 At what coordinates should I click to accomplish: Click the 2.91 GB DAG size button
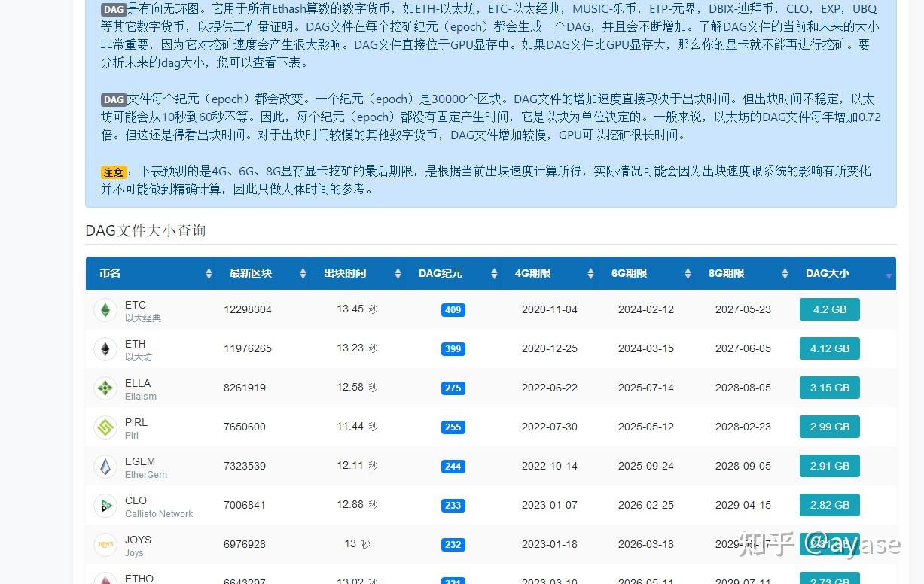[x=830, y=466]
